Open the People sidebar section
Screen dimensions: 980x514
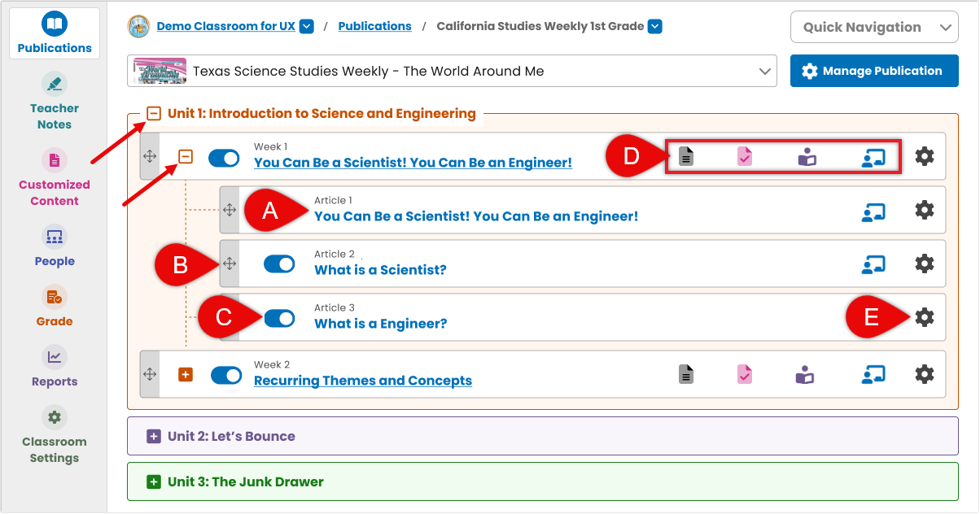pyautogui.click(x=55, y=246)
